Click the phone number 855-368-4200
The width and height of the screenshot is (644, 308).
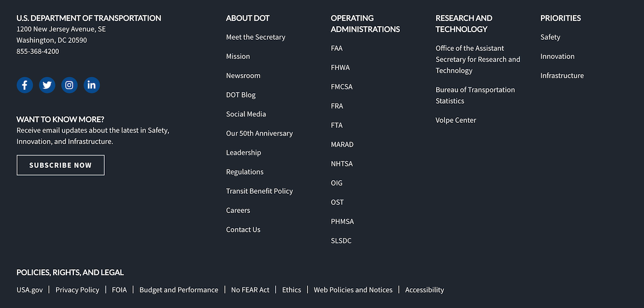pos(38,51)
